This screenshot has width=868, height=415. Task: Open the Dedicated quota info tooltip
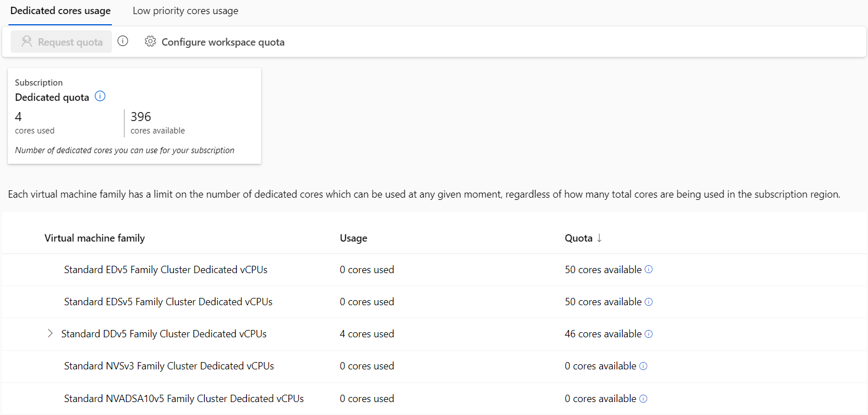coord(100,96)
